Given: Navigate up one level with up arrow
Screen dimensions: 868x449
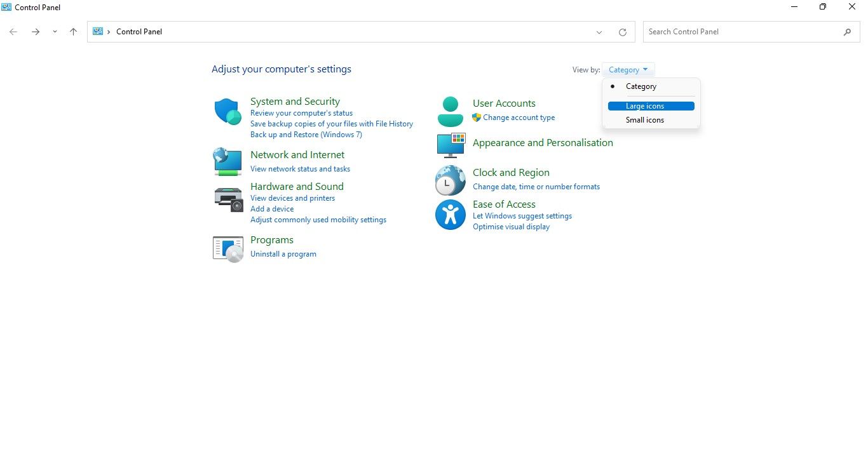Looking at the screenshot, I should tap(74, 32).
